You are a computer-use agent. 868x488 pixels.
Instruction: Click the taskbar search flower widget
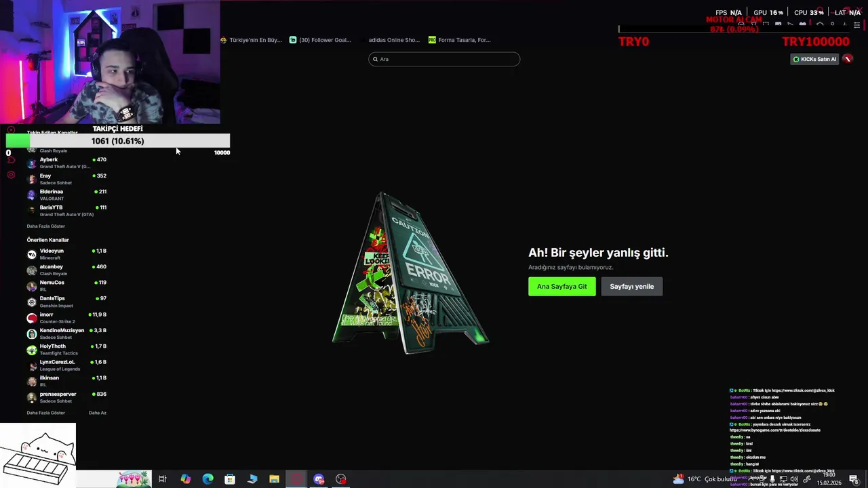click(134, 479)
